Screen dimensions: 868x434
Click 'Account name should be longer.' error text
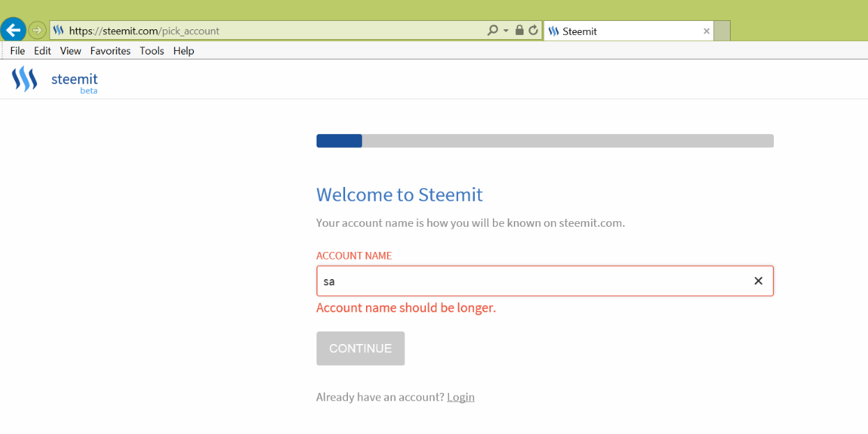406,308
